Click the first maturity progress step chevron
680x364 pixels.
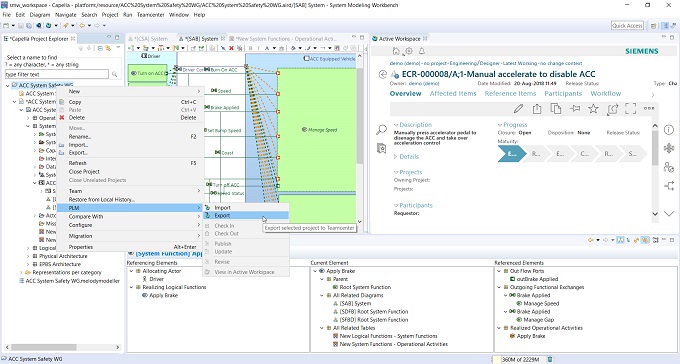512,154
